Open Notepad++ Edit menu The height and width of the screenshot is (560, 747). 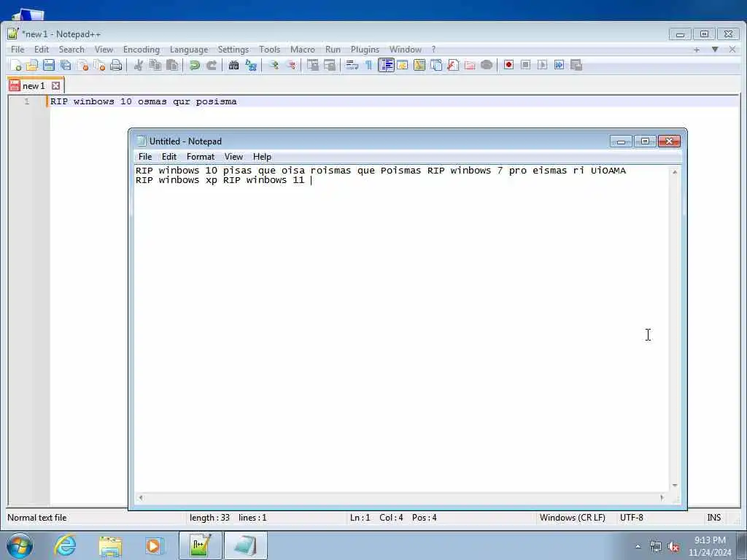[x=42, y=50]
